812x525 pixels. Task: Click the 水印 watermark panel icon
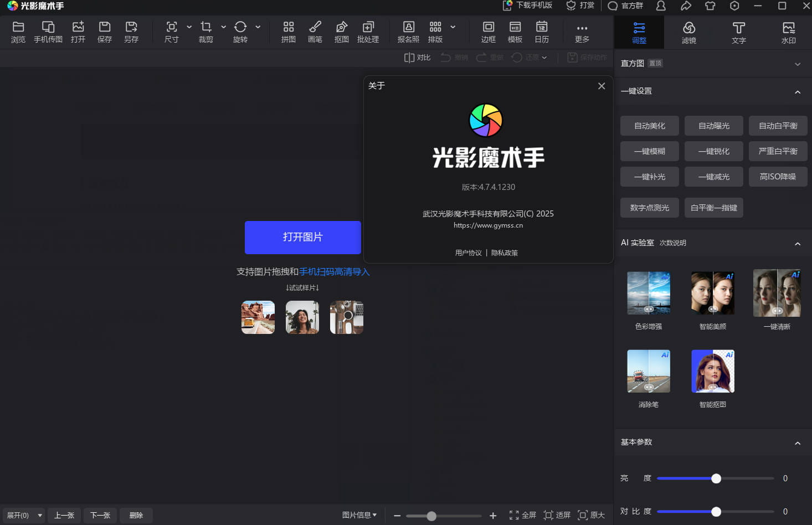(x=788, y=32)
